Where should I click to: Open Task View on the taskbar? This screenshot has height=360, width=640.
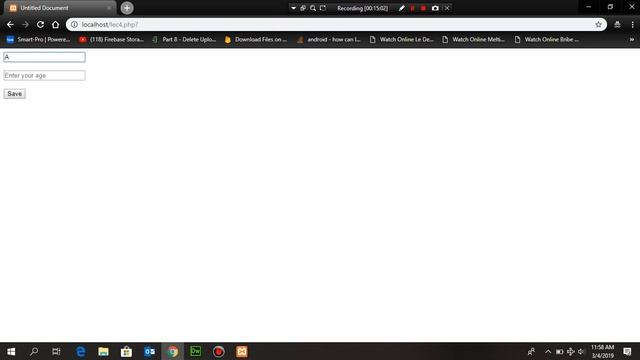[56, 351]
